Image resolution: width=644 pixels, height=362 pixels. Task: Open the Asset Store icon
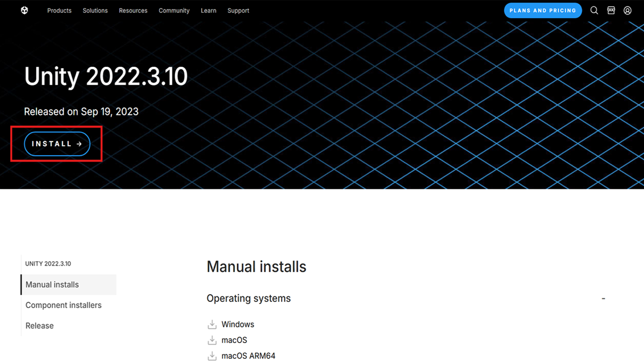click(611, 10)
